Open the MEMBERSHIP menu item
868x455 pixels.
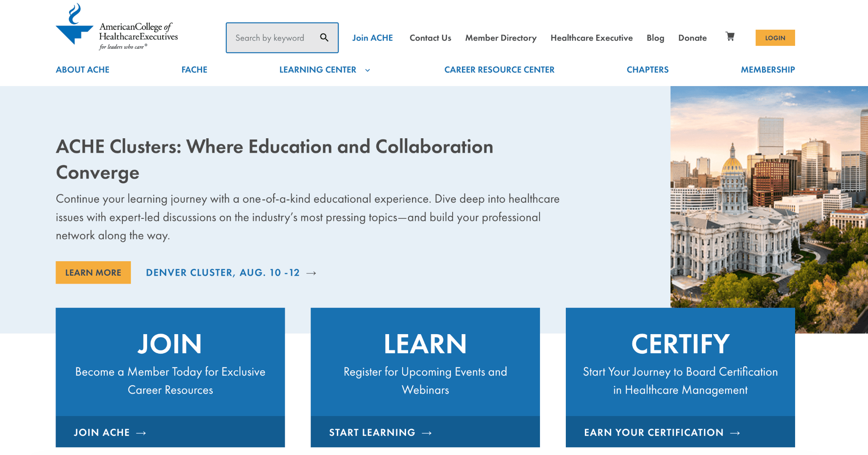[x=768, y=70]
